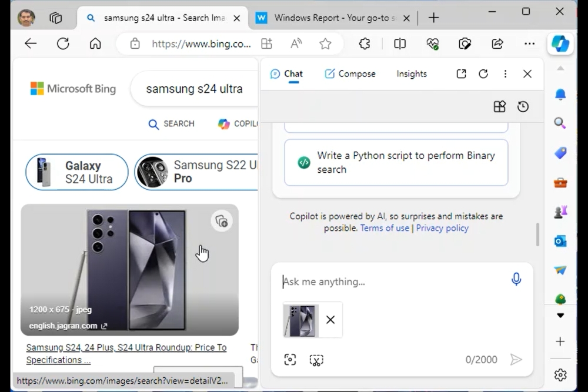
Task: Collapse sidebar with the up caret
Action: click(x=560, y=68)
